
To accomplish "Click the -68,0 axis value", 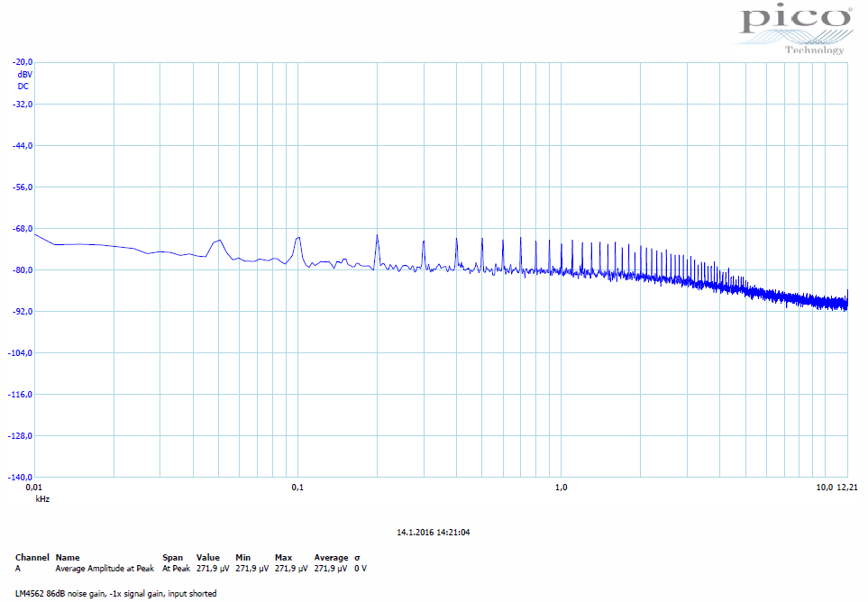I will coord(23,229).
